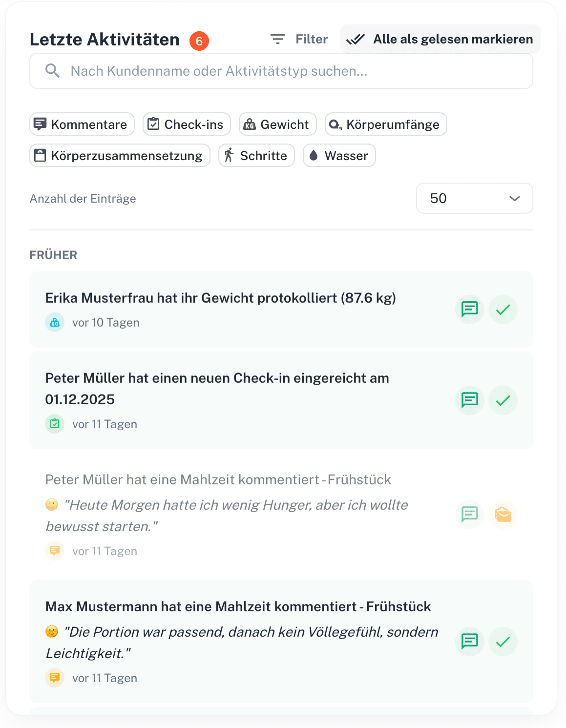Open comment icon on Peter Müller check-in entry

click(x=469, y=400)
